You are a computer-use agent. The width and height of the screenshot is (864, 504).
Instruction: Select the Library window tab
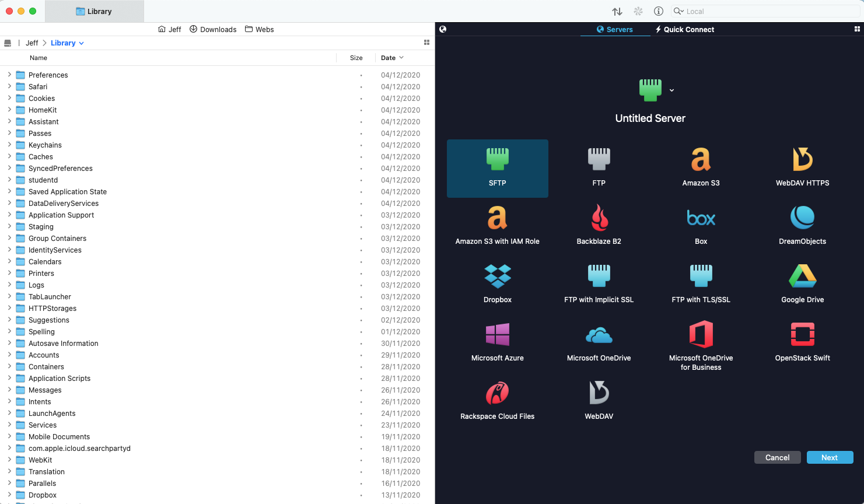tap(94, 11)
